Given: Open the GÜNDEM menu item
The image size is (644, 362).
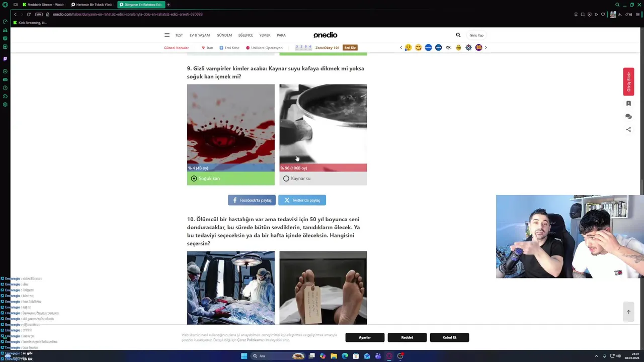Looking at the screenshot, I should click(224, 35).
